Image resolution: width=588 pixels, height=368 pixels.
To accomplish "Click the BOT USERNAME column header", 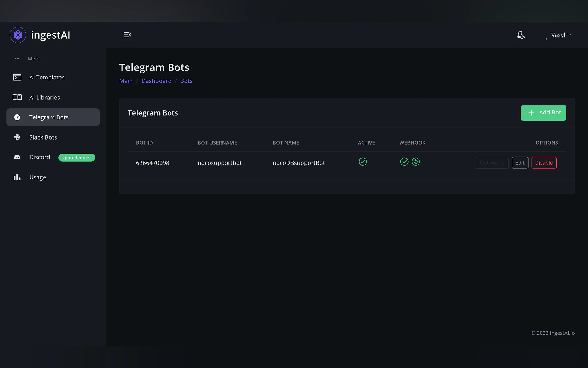I will click(x=217, y=143).
